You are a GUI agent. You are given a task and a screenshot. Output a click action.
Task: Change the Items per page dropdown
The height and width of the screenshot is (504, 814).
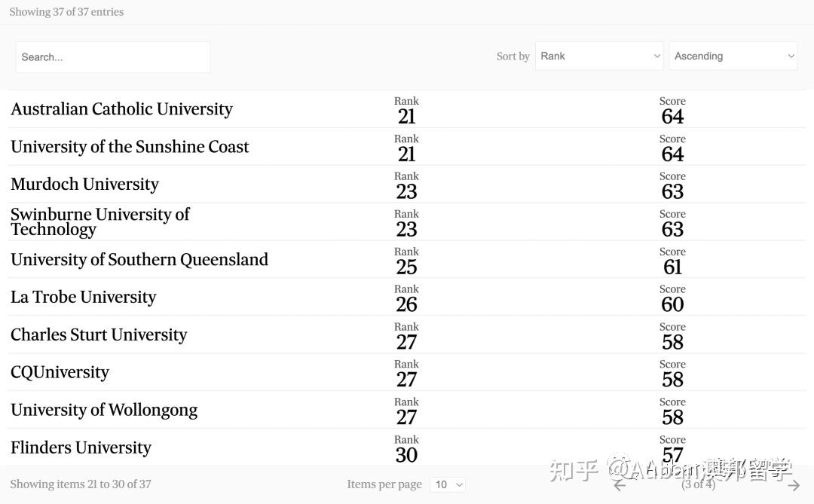click(x=448, y=484)
